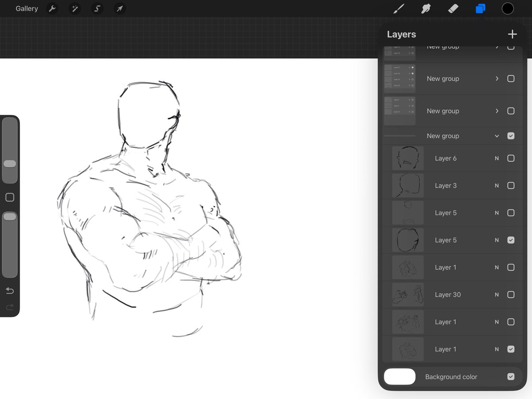Show the New group with three-layer thumbnail
The image size is (532, 399).
tap(511, 111)
